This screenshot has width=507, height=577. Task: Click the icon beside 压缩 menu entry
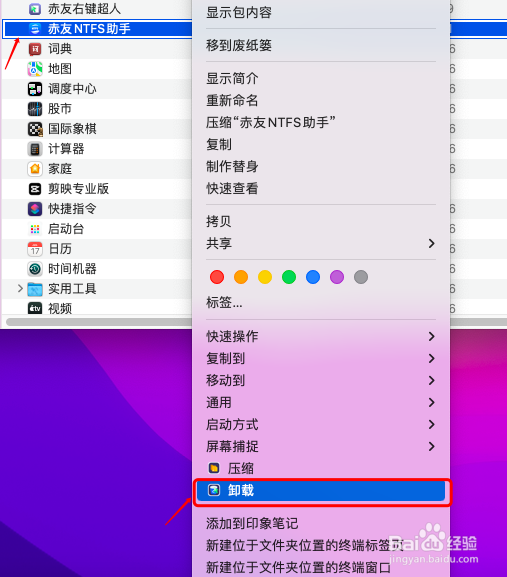[x=214, y=468]
